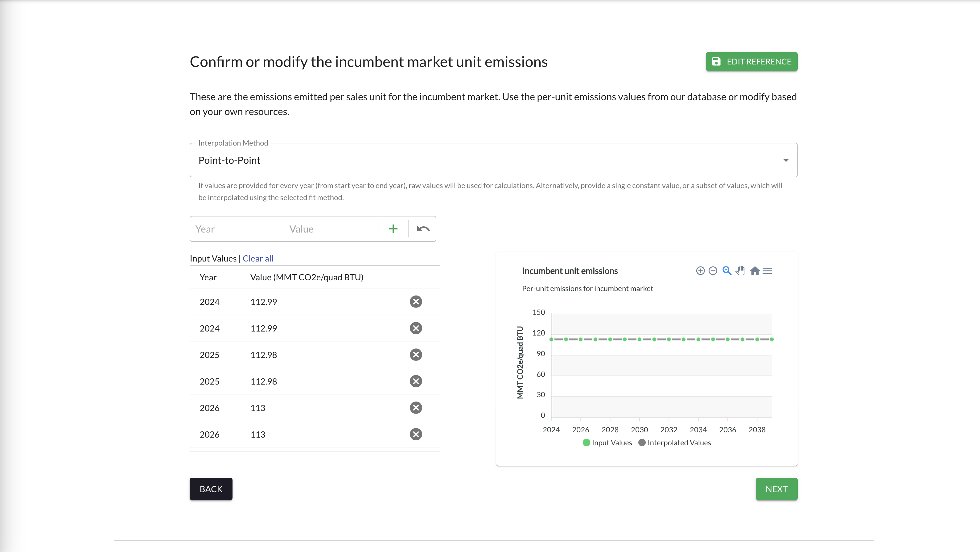The height and width of the screenshot is (552, 980).
Task: Remove the last 2026 113 row
Action: pyautogui.click(x=416, y=434)
